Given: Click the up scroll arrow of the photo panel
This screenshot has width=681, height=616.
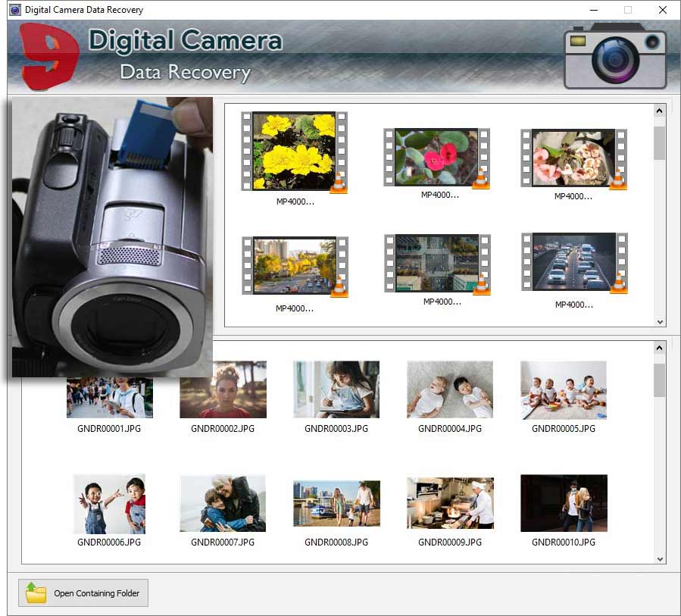Looking at the screenshot, I should (x=658, y=348).
